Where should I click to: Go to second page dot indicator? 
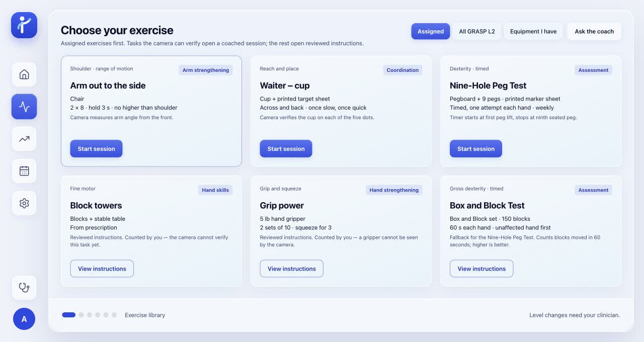click(x=81, y=315)
